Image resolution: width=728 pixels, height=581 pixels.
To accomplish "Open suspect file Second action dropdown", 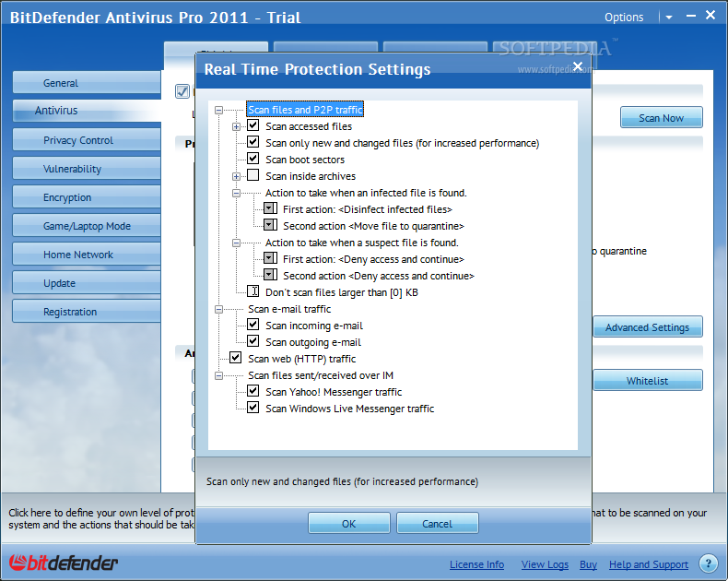I will [270, 275].
